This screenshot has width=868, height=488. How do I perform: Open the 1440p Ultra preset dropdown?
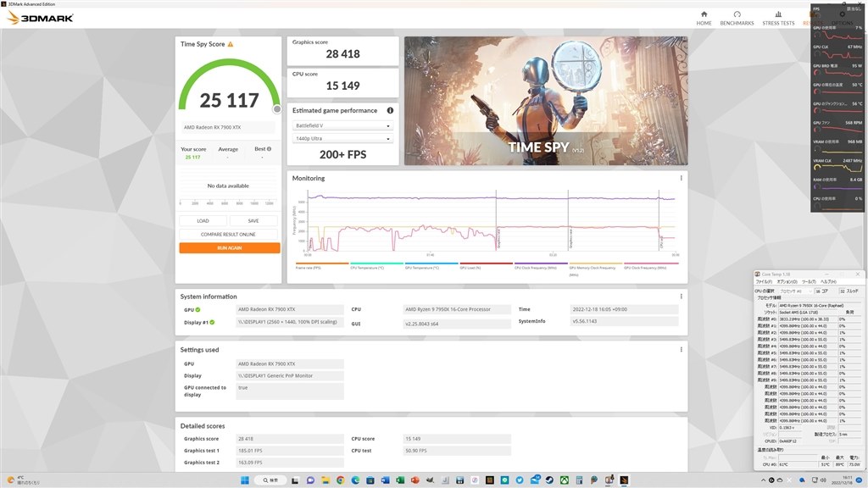[x=342, y=138]
